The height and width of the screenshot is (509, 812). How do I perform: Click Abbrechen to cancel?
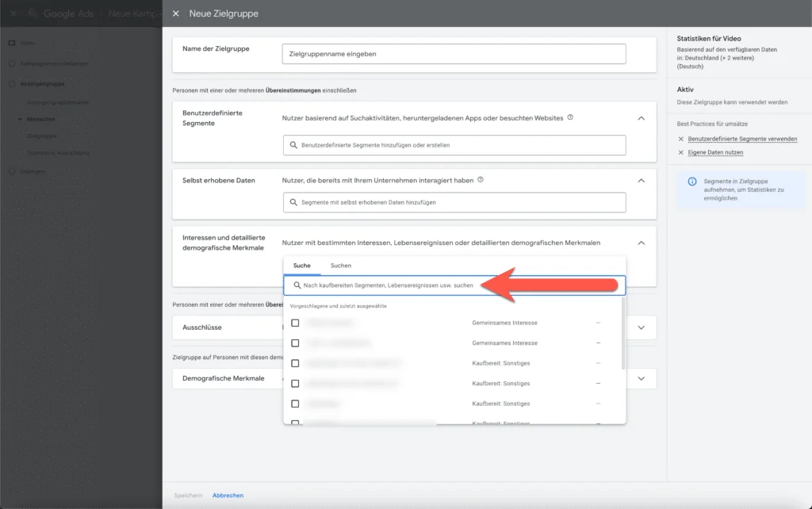pos(228,496)
